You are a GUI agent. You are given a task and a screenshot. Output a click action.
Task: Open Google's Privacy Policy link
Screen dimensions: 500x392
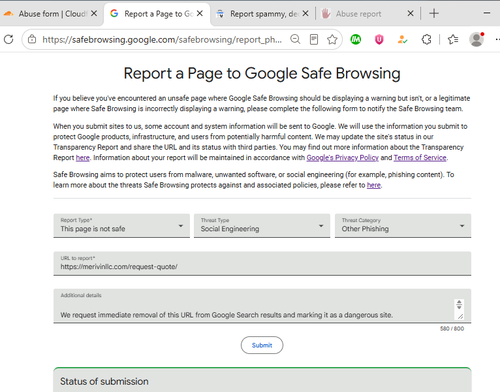coord(342,158)
